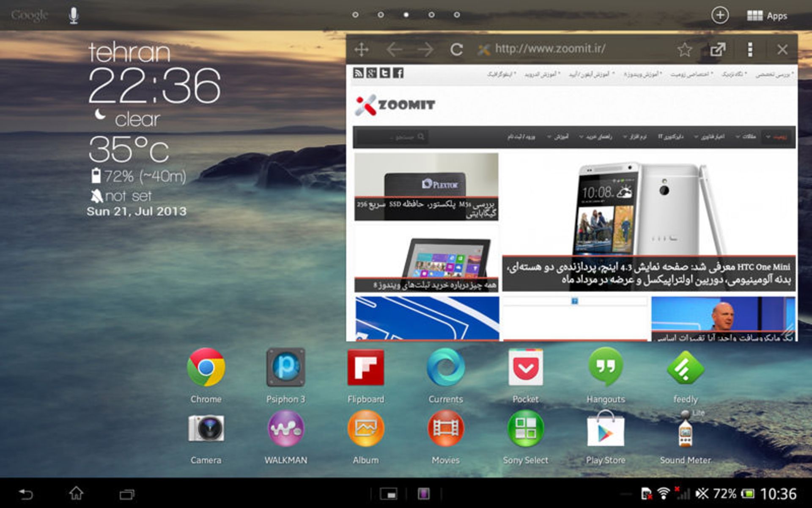Tap the battery 72% (~40m) line
The image size is (812, 508).
(x=139, y=176)
